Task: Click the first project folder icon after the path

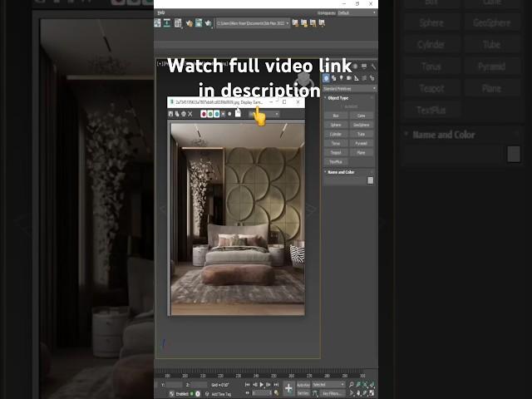Action: (x=295, y=23)
